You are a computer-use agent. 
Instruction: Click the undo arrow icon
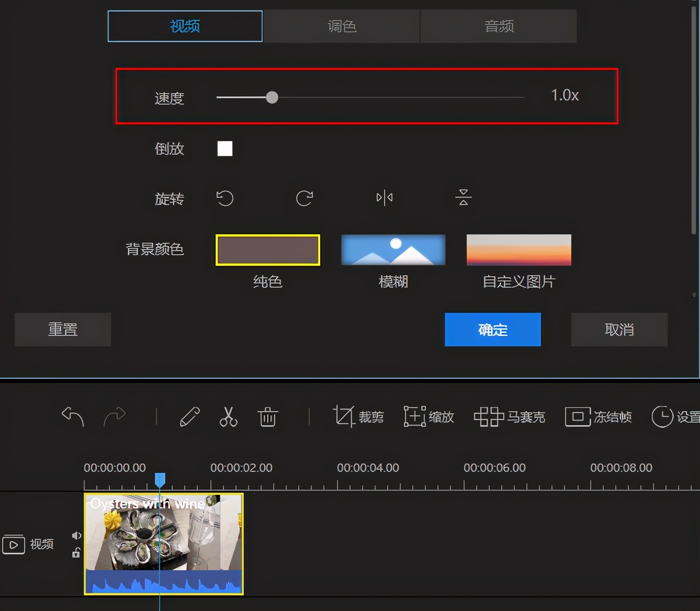[x=72, y=417]
